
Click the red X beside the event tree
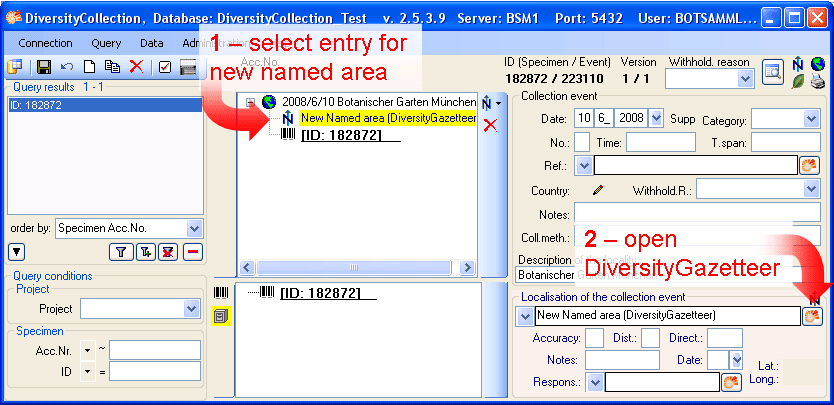490,125
